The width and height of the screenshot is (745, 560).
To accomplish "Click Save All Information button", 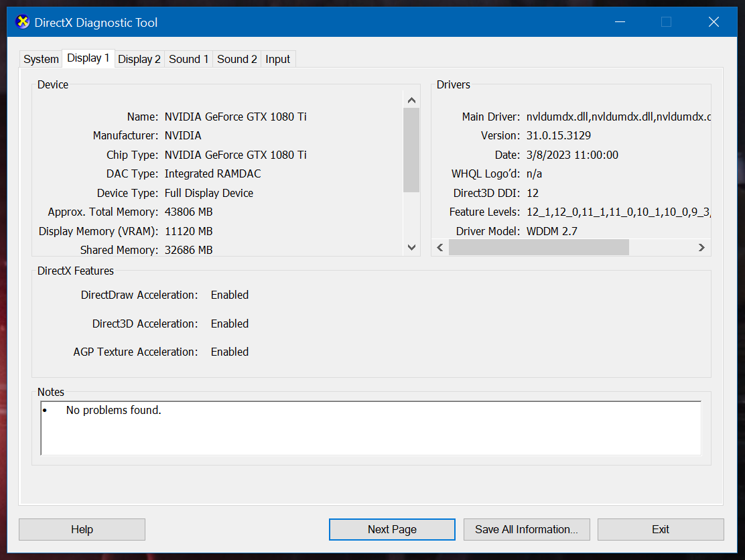I will click(526, 529).
